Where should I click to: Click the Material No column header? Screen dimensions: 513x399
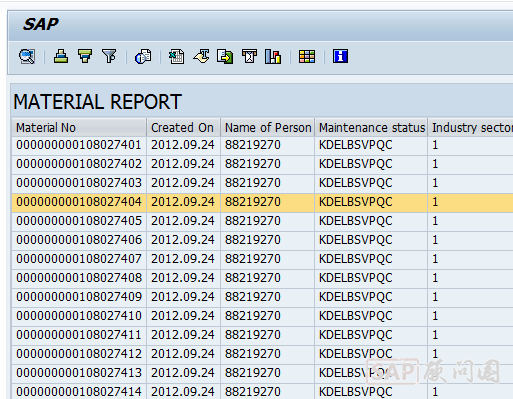pos(79,128)
